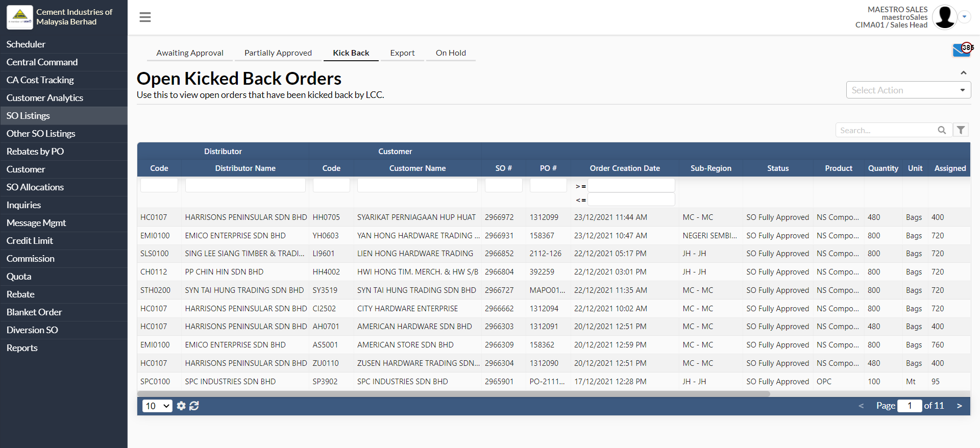The image size is (980, 448).
Task: Open Scheduler in the sidebar
Action: pos(64,44)
